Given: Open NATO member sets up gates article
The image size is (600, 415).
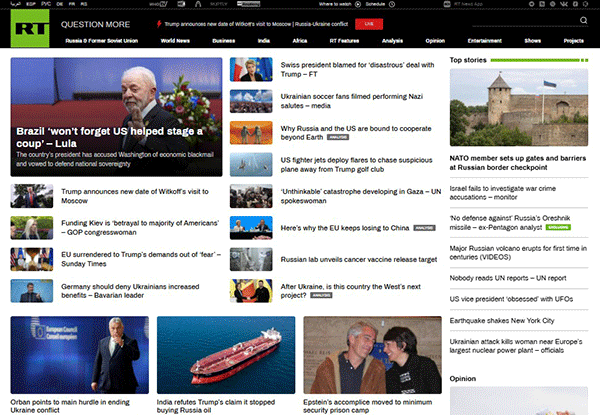Looking at the screenshot, I should click(x=518, y=163).
